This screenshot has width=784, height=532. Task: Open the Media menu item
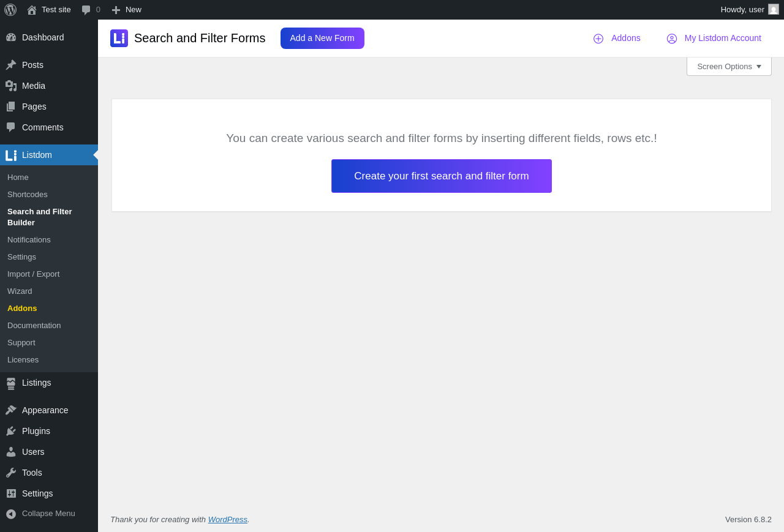(x=49, y=86)
